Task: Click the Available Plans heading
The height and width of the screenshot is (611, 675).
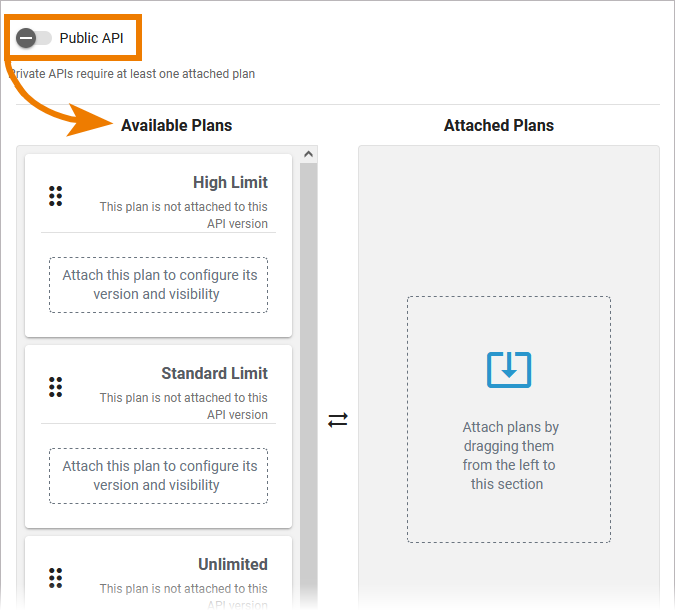Action: click(x=176, y=126)
